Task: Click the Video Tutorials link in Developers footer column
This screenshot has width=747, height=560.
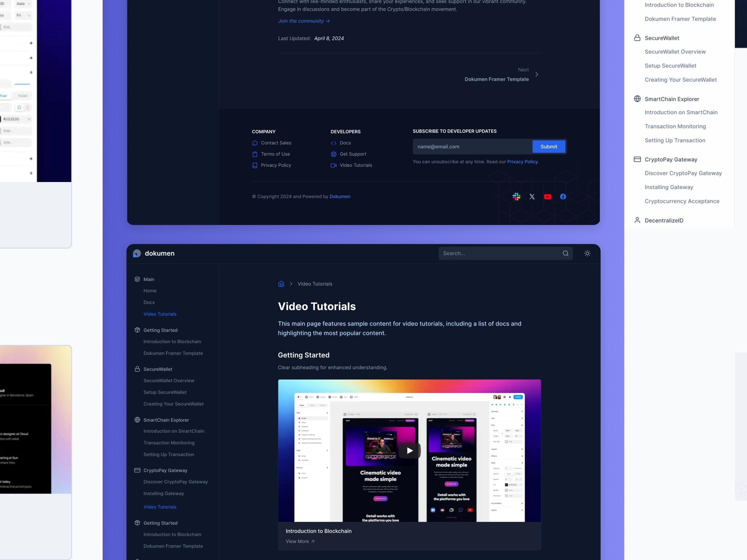Action: pyautogui.click(x=356, y=165)
